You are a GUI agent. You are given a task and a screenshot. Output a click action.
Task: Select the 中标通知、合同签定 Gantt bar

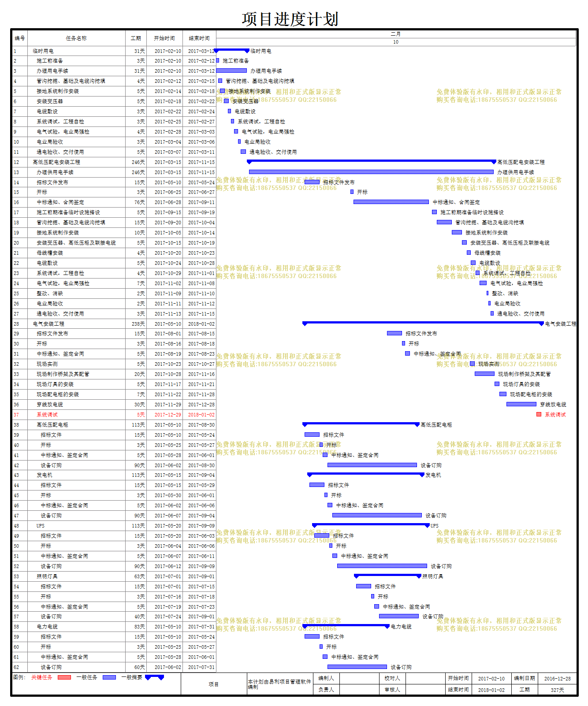[x=391, y=202]
